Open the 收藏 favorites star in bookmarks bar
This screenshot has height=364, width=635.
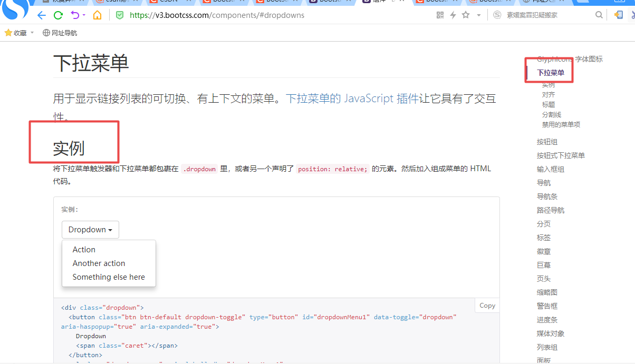click(x=8, y=33)
